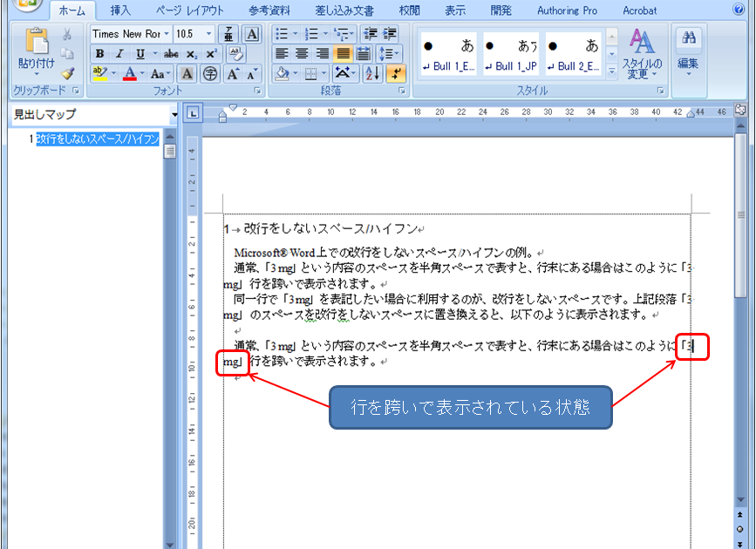Click the paste (貼り付け) clipboard icon
Viewport: 756px width, 549px height.
(37, 42)
